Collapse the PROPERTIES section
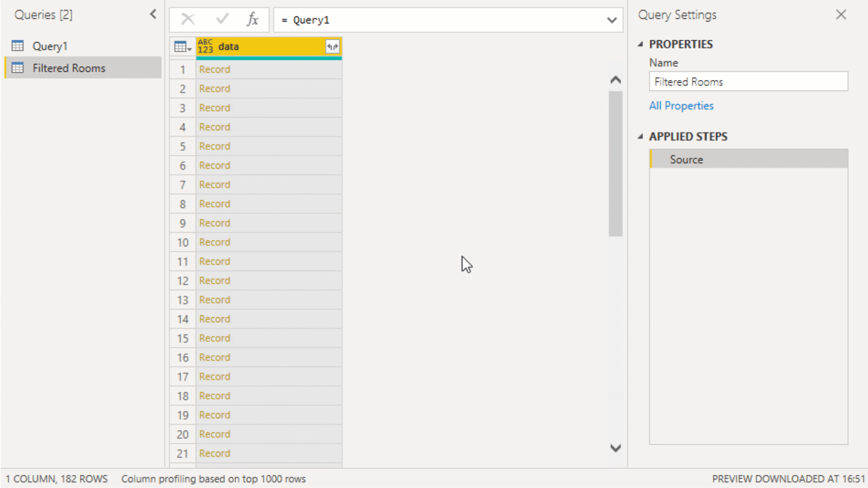This screenshot has width=868, height=488. tap(640, 44)
